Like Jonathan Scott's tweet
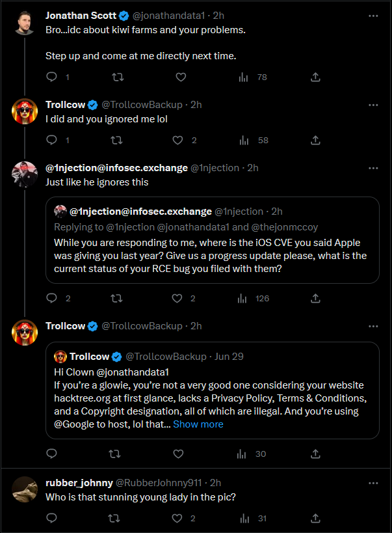Viewport: 392px width, 533px height. tap(181, 77)
